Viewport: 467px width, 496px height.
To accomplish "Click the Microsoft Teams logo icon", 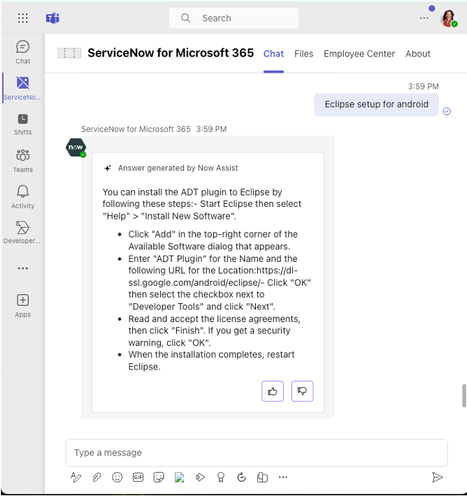I will (x=53, y=18).
